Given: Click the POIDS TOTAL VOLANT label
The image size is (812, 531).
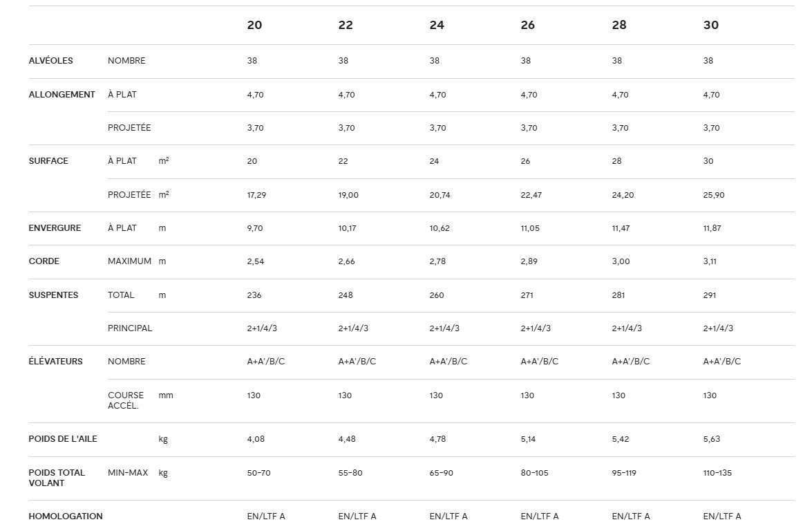Looking at the screenshot, I should [57, 478].
